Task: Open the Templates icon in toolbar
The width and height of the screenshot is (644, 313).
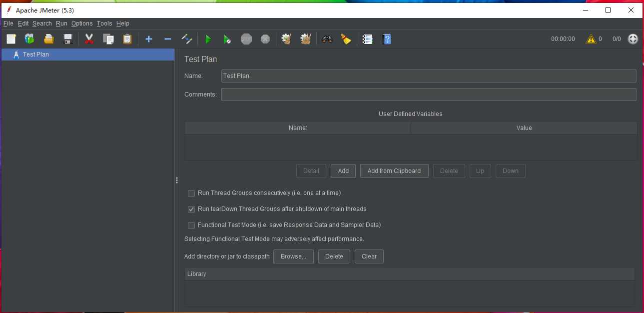Action: pyautogui.click(x=29, y=39)
